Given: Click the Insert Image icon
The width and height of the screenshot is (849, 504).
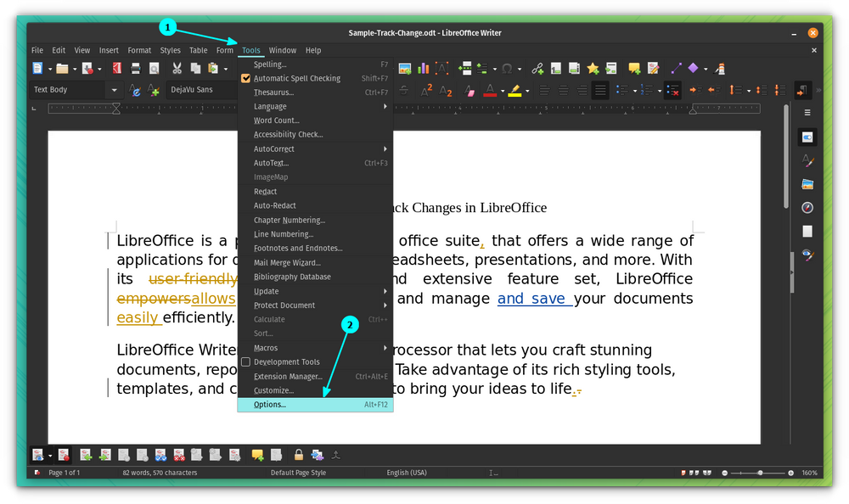Looking at the screenshot, I should pos(404,69).
